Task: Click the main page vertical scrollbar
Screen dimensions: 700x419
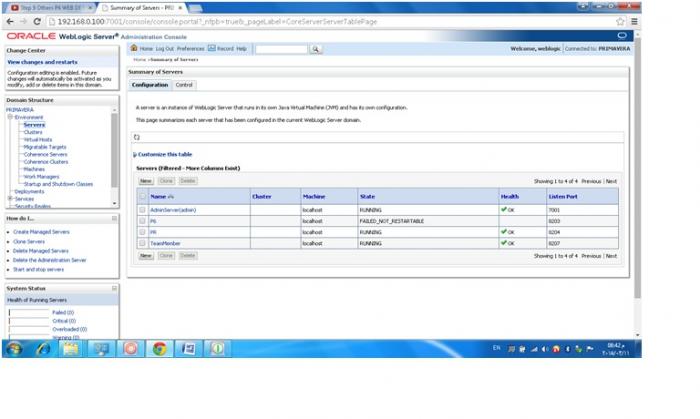Action: (x=638, y=170)
